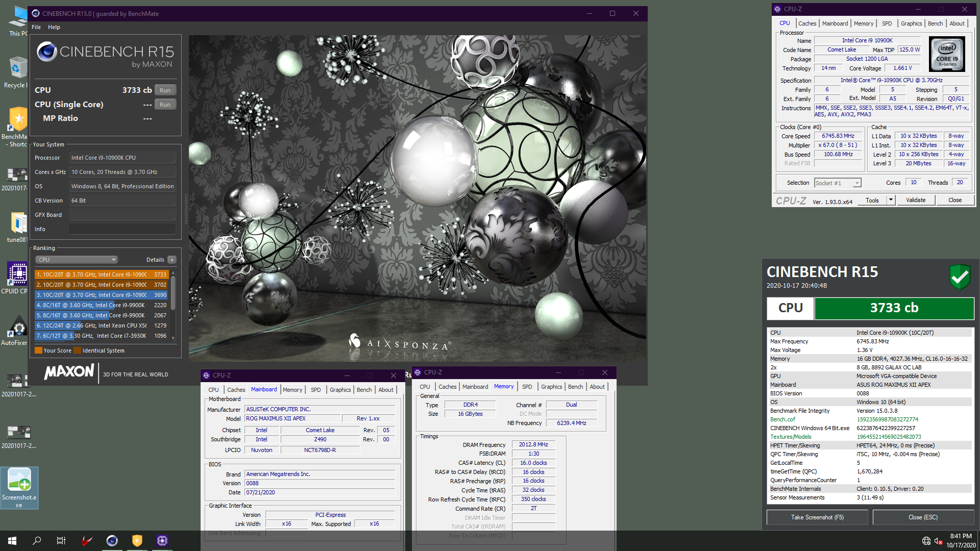This screenshot has width=980, height=551.
Task: Click the Bench.cof link in BenchMate
Action: point(782,419)
